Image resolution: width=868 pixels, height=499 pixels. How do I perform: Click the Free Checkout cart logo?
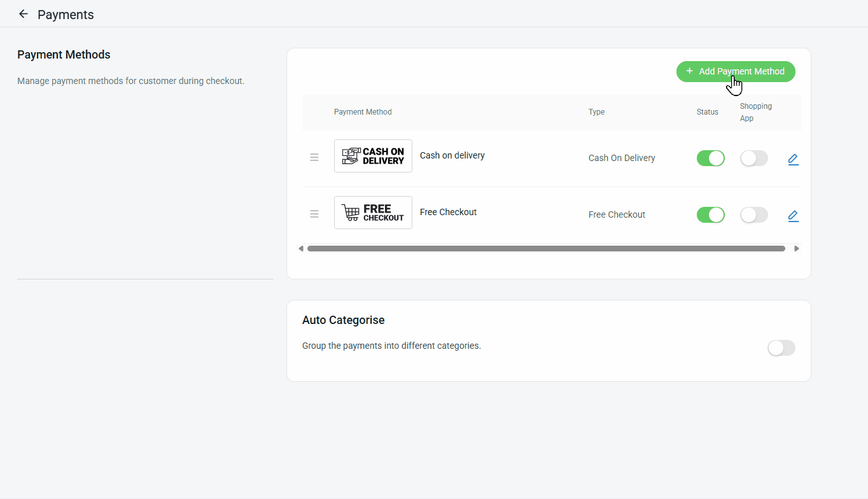[x=373, y=213]
